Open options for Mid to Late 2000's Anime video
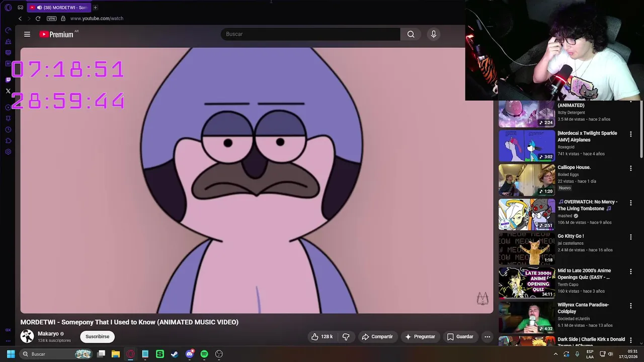The height and width of the screenshot is (362, 644). [x=630, y=271]
